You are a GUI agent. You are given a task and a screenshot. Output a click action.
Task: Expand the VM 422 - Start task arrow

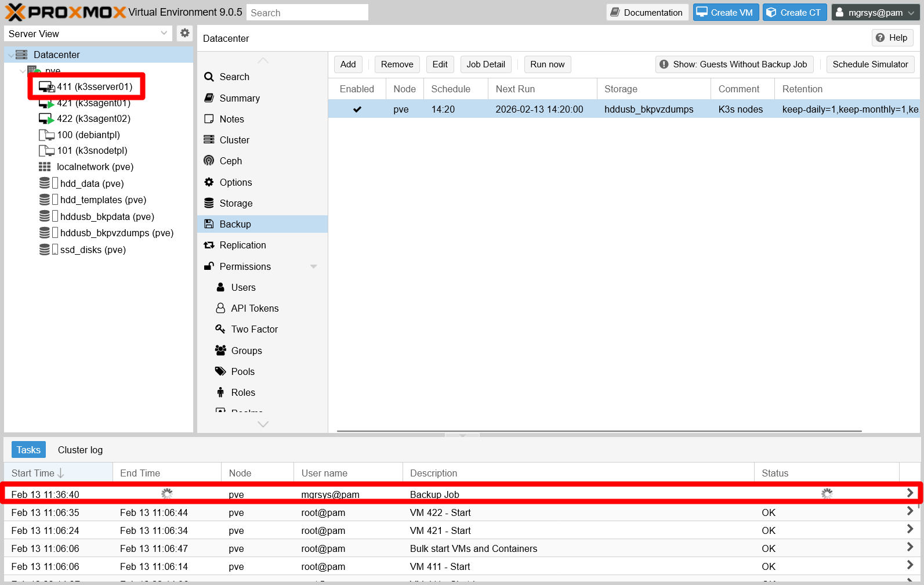click(909, 511)
